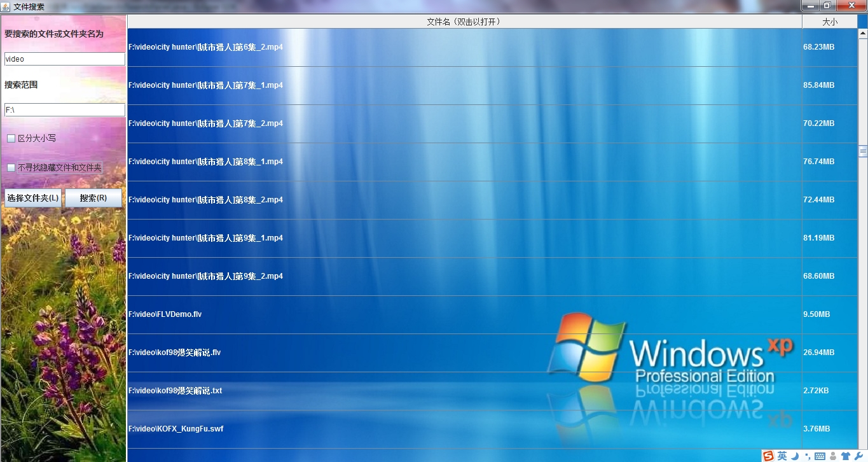Close the 文件搜索 window
This screenshot has height=462, width=868.
[851, 5]
